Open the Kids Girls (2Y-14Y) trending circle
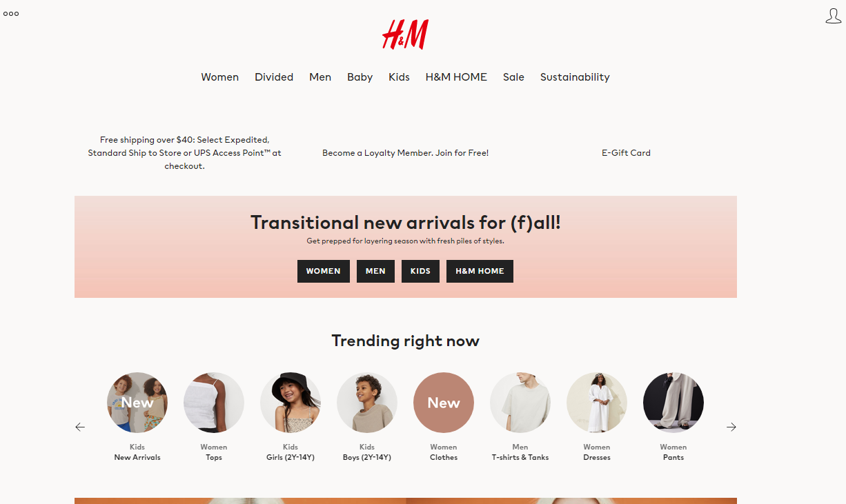Screen dimensions: 846x504 click(291, 403)
